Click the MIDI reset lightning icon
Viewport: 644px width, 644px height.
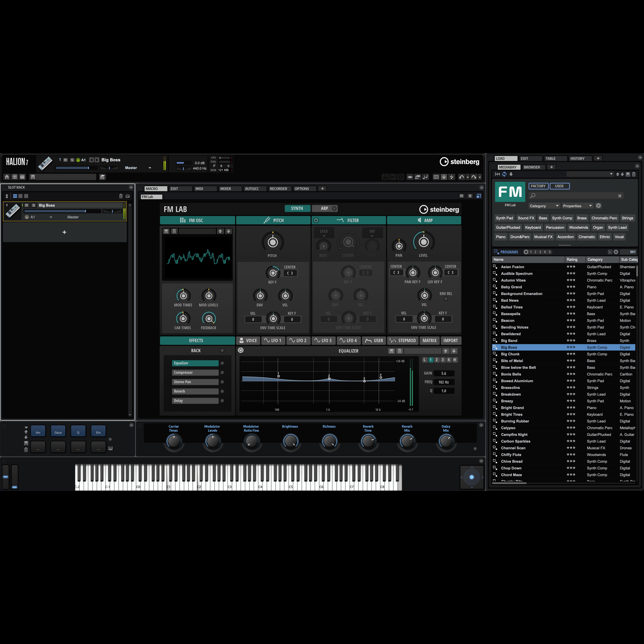click(452, 177)
